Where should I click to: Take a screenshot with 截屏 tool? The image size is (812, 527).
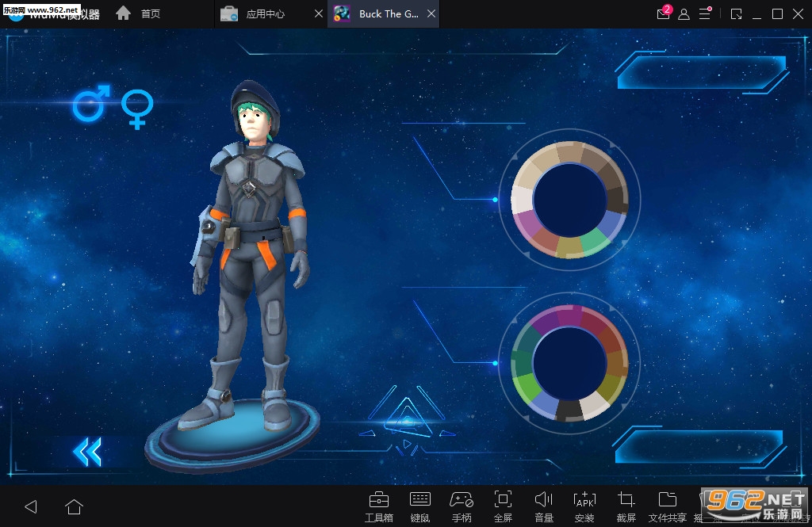626,506
